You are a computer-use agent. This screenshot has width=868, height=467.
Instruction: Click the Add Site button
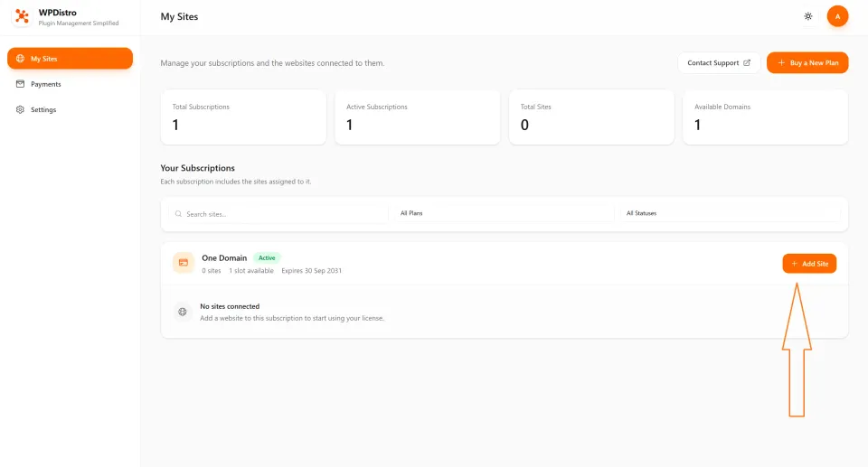pos(809,264)
